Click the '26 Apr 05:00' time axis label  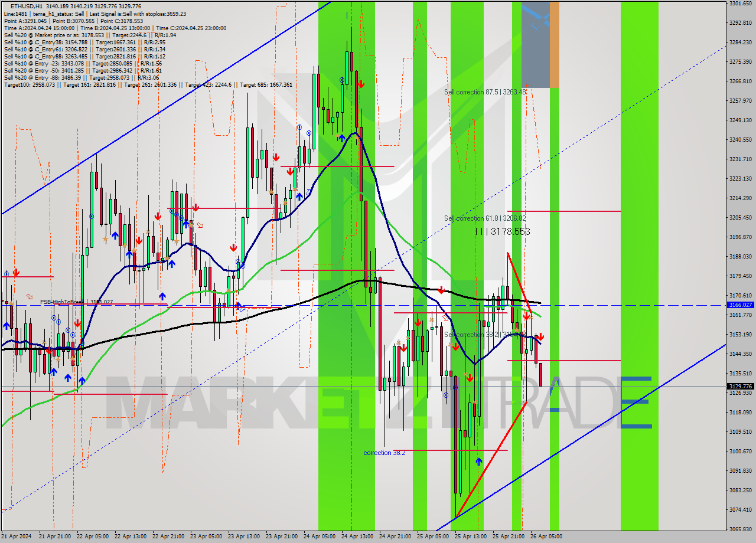click(547, 536)
